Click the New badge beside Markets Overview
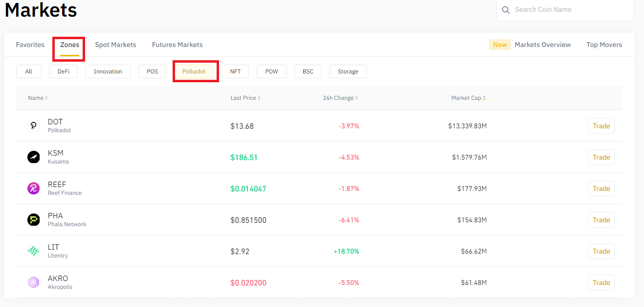Image resolution: width=644 pixels, height=307 pixels. pos(500,45)
